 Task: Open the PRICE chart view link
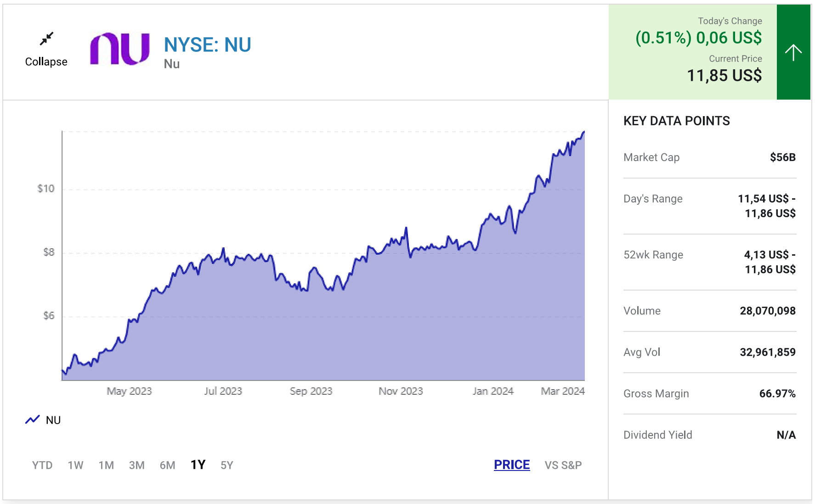pos(512,465)
